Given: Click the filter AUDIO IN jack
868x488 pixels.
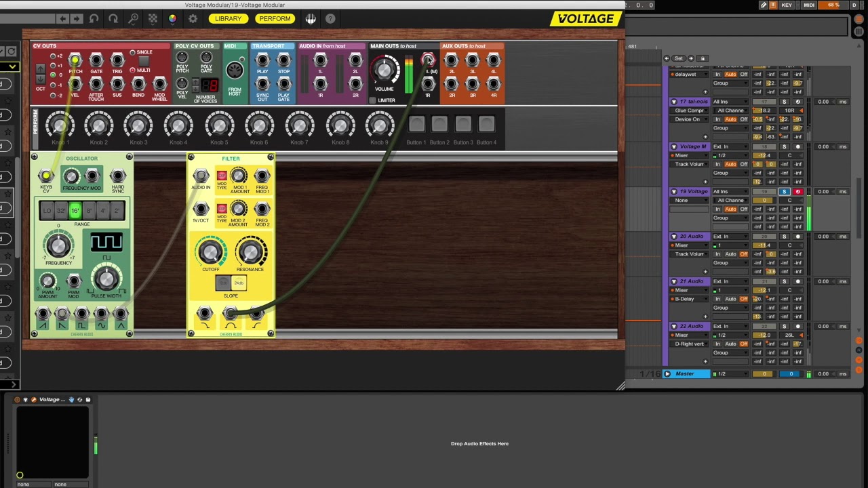Looking at the screenshot, I should coord(201,176).
